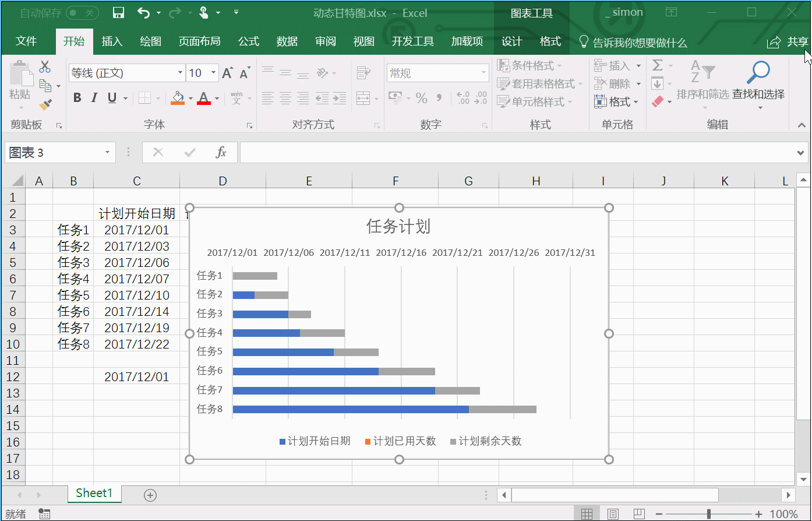Screen dimensions: 812x521
Task: Add a new sheet with the + button
Action: [x=150, y=495]
